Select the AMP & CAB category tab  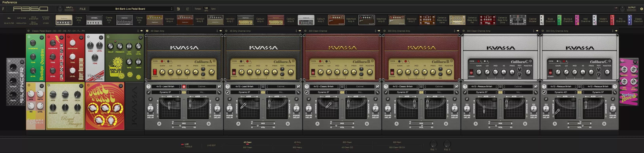(x=21, y=18)
